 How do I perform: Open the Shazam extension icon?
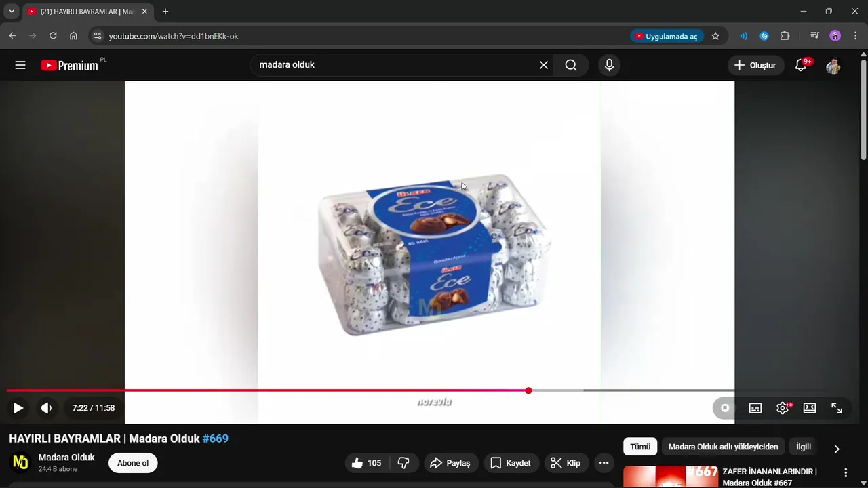click(764, 36)
